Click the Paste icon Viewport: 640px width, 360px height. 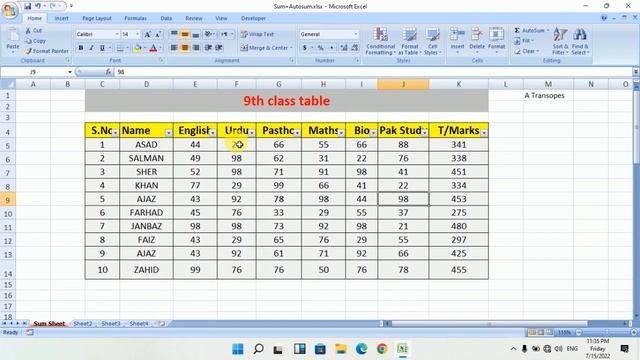(13, 36)
